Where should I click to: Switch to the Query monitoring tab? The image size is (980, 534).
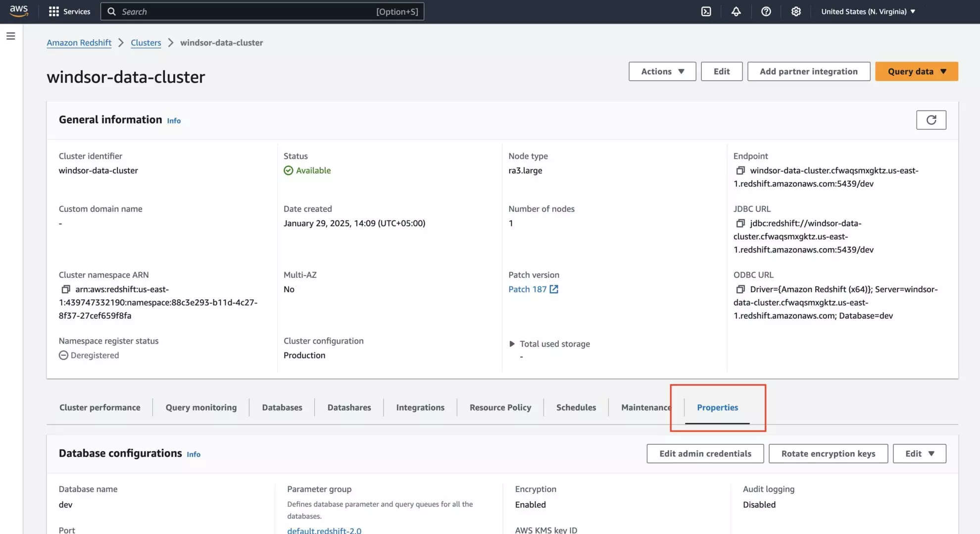(x=201, y=408)
